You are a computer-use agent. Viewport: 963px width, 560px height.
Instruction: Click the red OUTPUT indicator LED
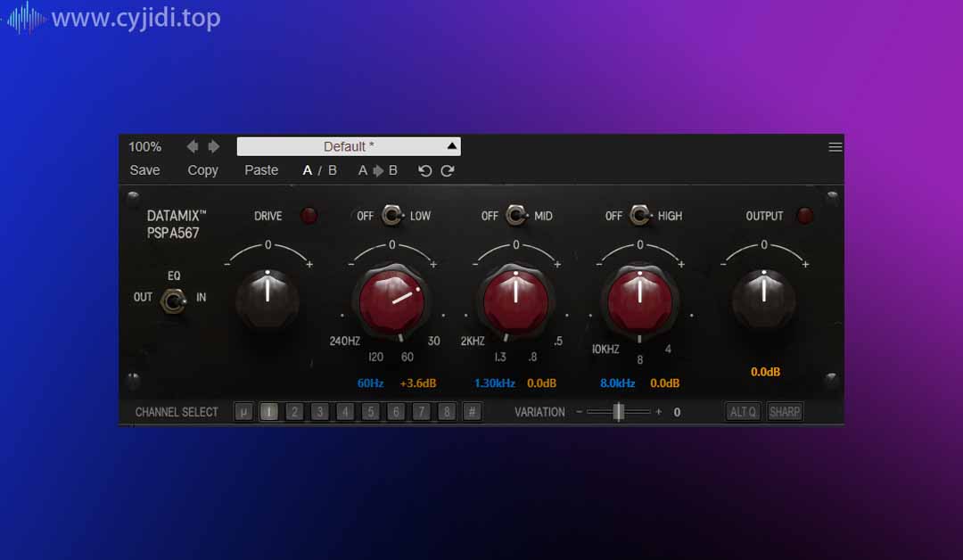click(x=804, y=216)
